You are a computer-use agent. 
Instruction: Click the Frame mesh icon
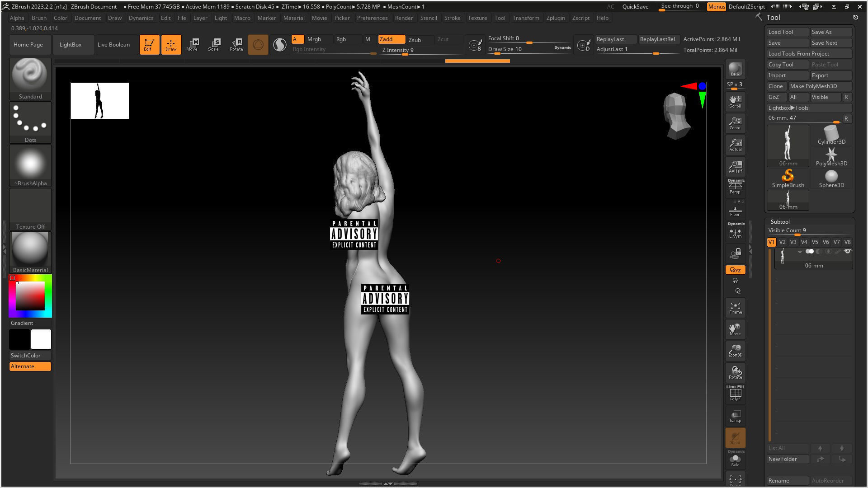(735, 307)
